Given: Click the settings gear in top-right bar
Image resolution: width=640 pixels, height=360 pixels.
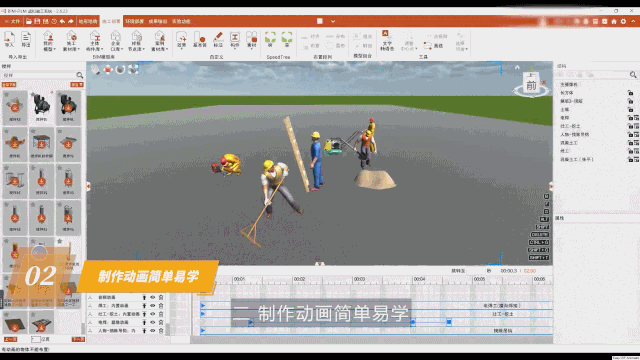Looking at the screenshot, I should tap(623, 21).
